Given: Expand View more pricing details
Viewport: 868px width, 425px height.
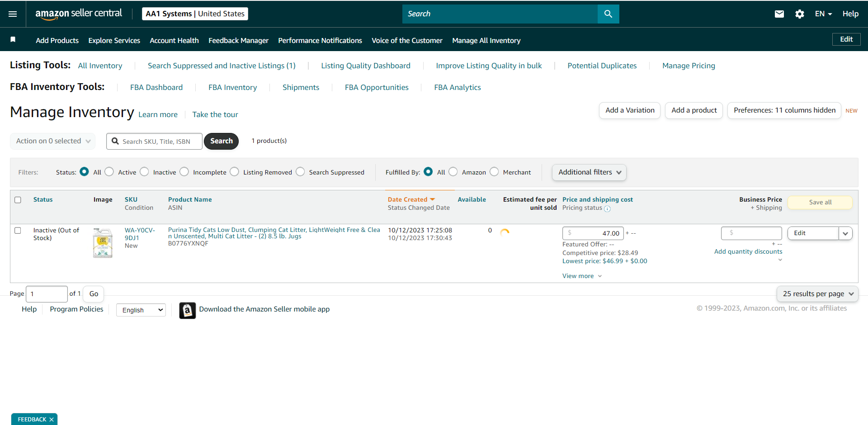Looking at the screenshot, I should pos(582,276).
